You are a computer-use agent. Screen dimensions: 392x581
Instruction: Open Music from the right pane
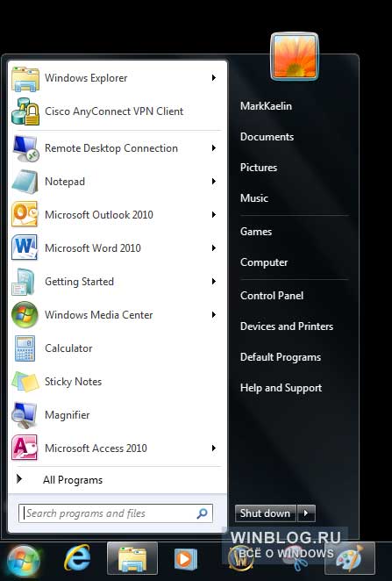254,198
